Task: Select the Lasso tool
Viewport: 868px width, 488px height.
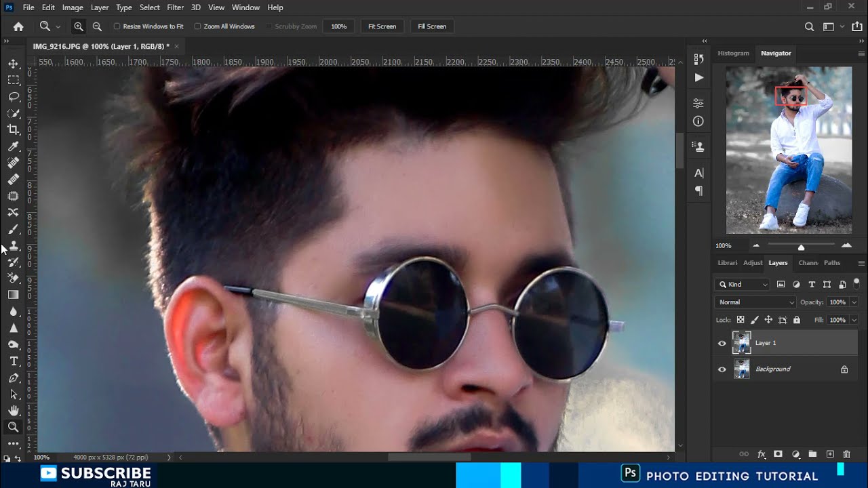Action: (x=13, y=97)
